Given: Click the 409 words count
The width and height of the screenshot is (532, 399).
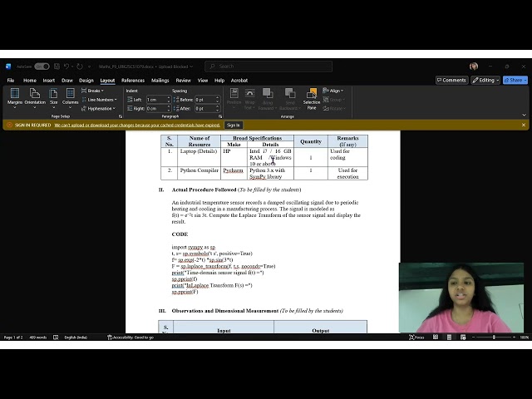Looking at the screenshot, I should point(37,337).
